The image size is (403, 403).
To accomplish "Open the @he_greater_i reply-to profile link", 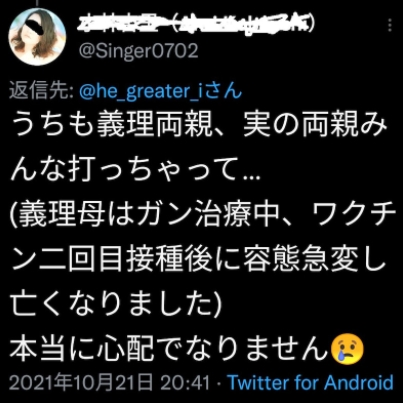I will [142, 91].
